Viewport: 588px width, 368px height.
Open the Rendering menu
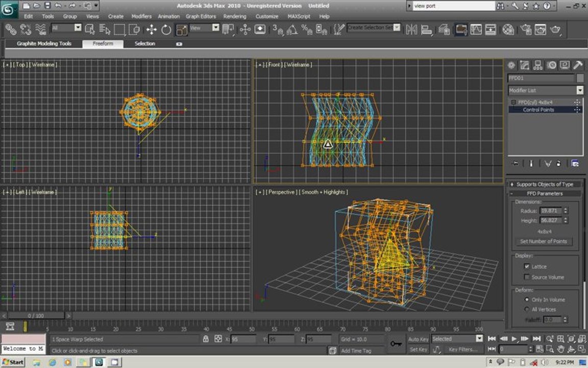point(235,16)
